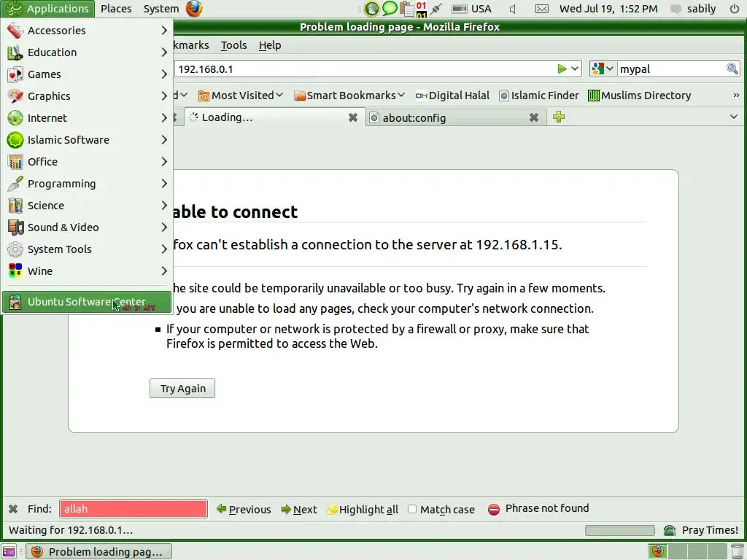Expand the Most Visited bookmarks folder
Image resolution: width=747 pixels, height=560 pixels.
tap(241, 96)
